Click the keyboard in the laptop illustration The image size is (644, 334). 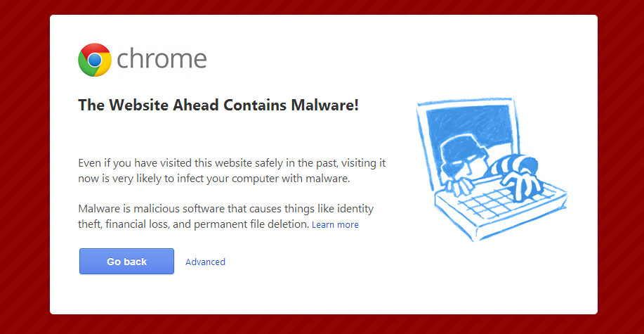pyautogui.click(x=492, y=206)
